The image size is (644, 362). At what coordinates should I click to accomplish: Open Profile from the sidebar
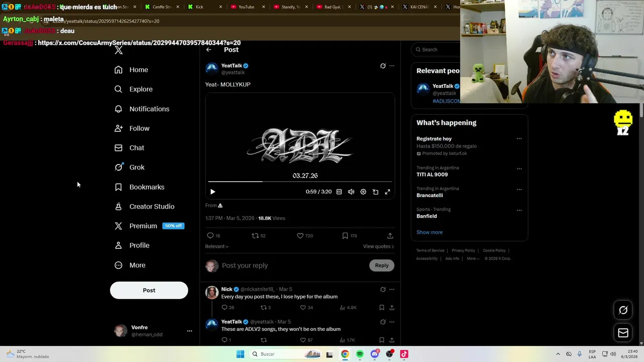click(x=132, y=245)
